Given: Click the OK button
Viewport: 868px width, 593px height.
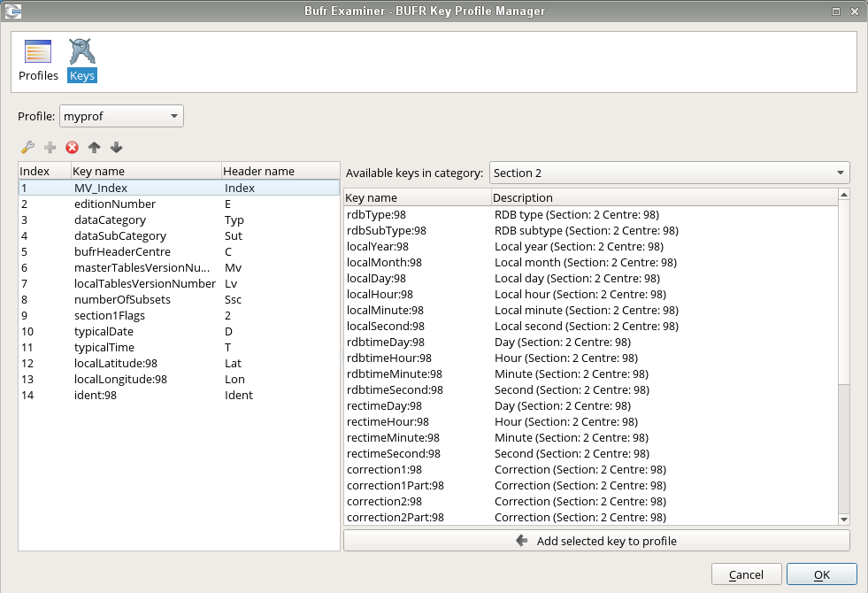Looking at the screenshot, I should (x=821, y=574).
